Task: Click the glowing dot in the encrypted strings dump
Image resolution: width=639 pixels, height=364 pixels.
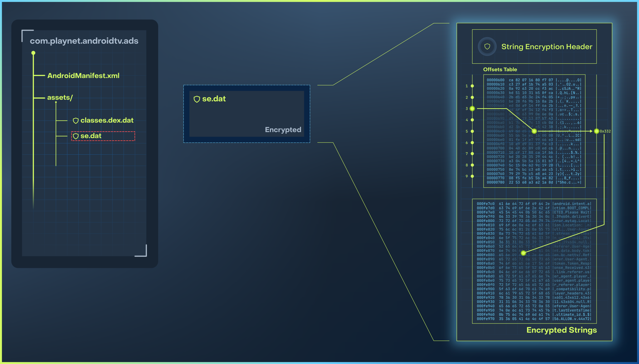Action: tap(523, 253)
